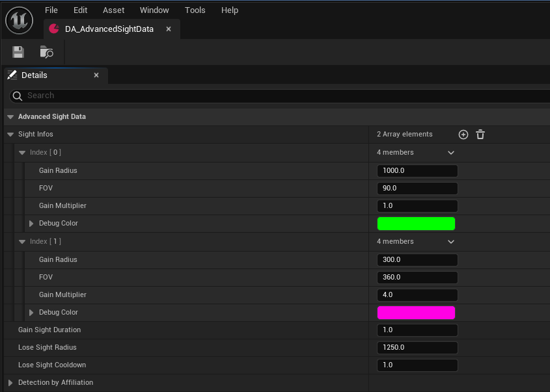
Task: Open Index 0 members dropdown chevron
Action: (451, 153)
